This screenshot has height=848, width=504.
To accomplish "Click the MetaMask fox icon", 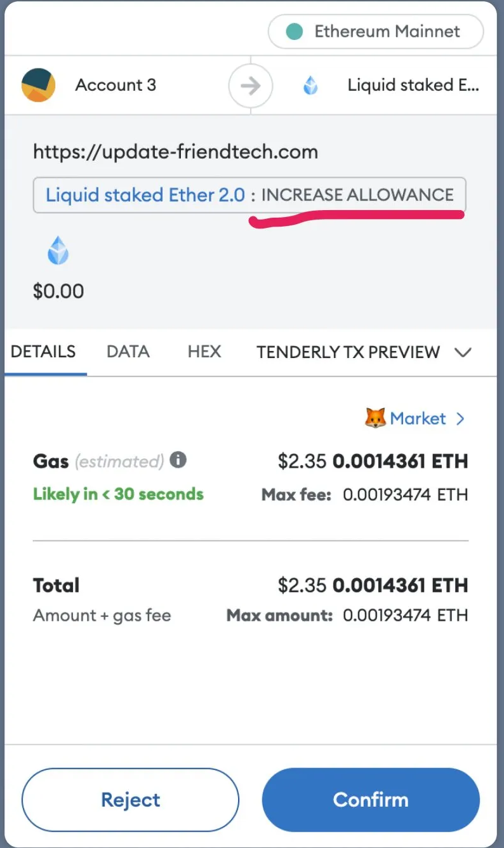I will [375, 418].
